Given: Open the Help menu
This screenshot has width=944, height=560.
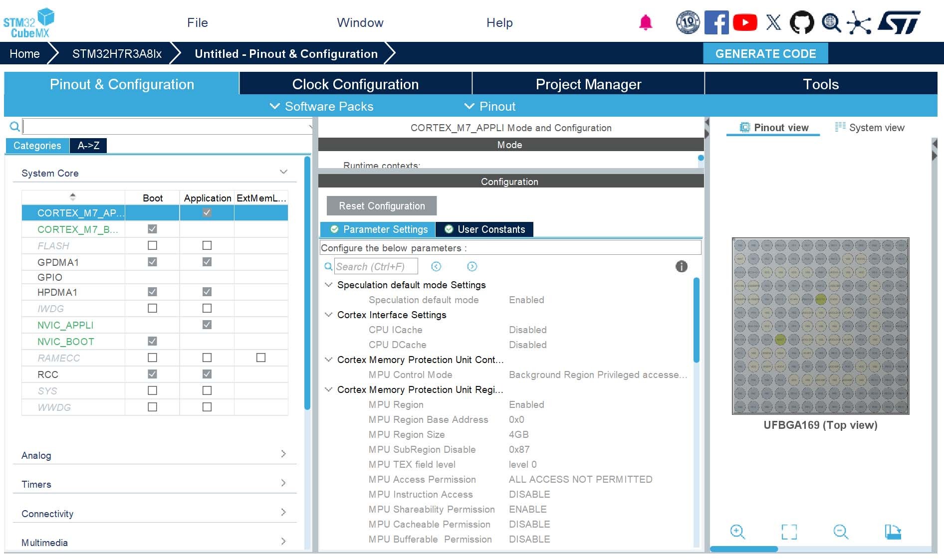Looking at the screenshot, I should 499,22.
